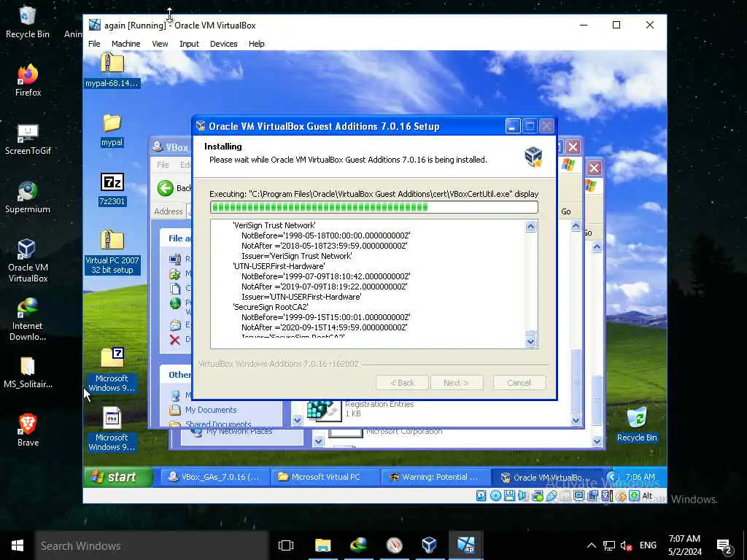Image resolution: width=747 pixels, height=560 pixels.
Task: Close the VBox explorer window behind setup
Action: coord(573,147)
